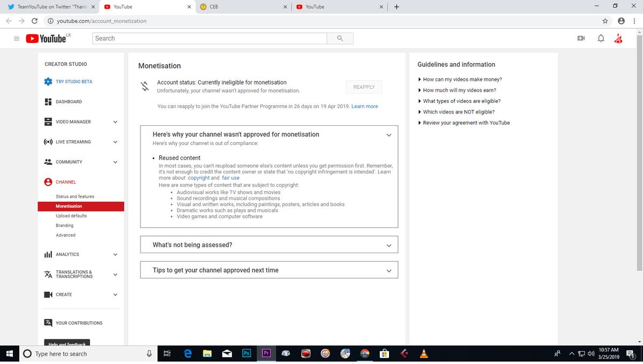Expand the Video Manager section

[115, 122]
